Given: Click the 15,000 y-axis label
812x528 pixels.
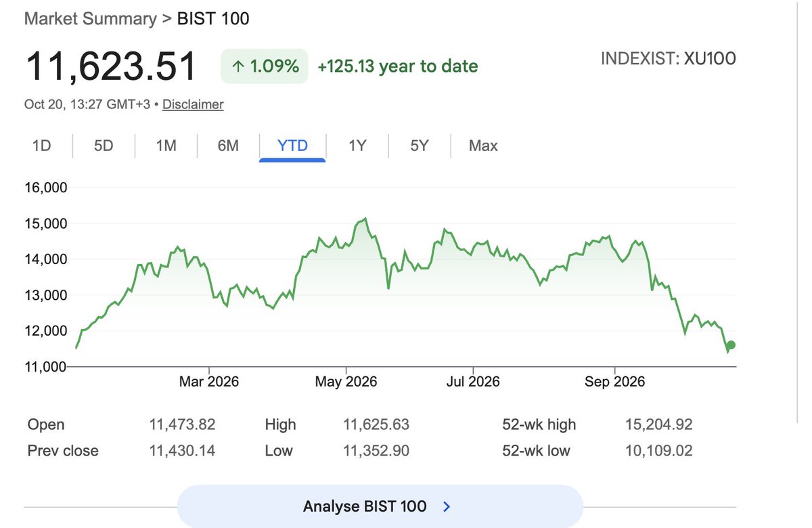Looking at the screenshot, I should [x=46, y=223].
